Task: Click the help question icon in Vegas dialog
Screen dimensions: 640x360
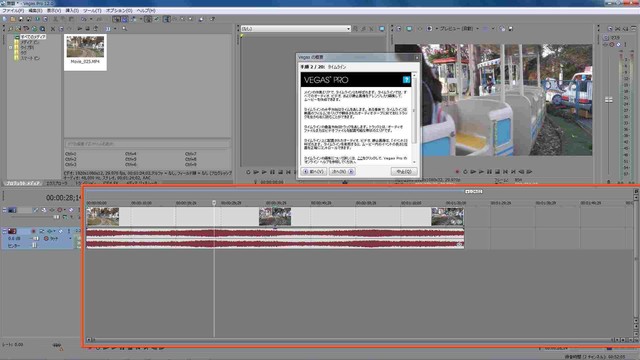Action: (406, 80)
